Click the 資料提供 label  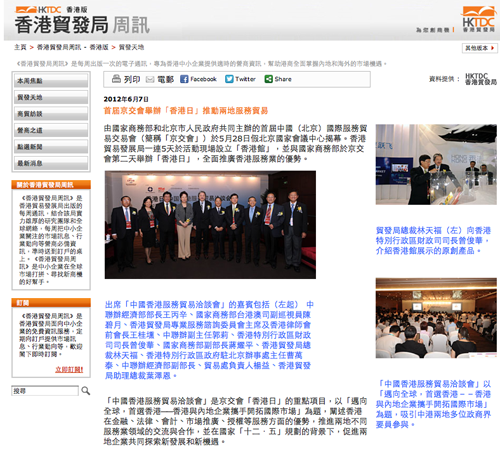[x=444, y=79]
